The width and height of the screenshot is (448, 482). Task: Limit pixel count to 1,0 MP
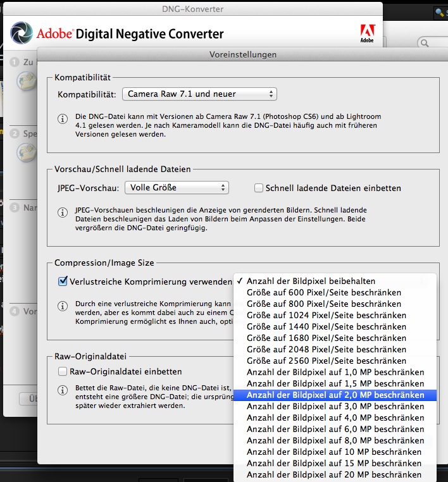(335, 373)
